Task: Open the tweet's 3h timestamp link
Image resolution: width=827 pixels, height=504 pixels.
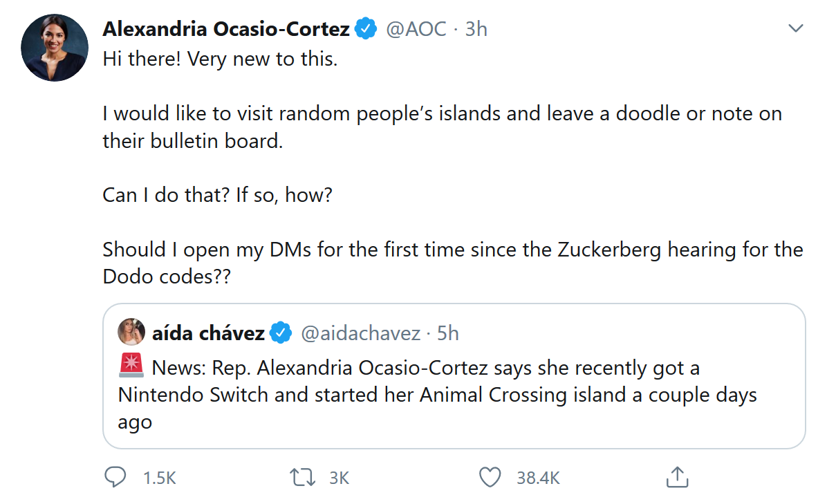Action: [476, 29]
